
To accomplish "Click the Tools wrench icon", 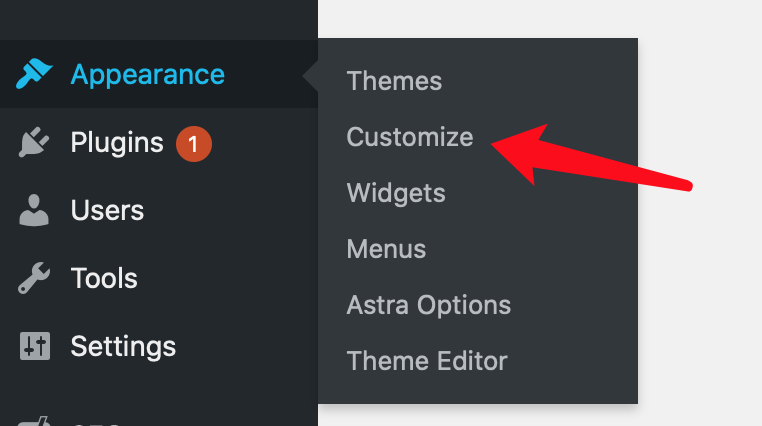I will [x=34, y=278].
